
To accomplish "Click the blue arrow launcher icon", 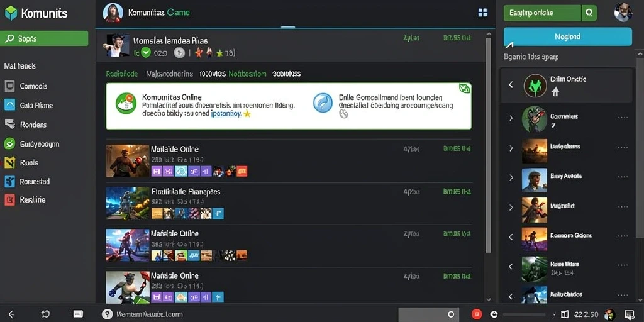I will pyautogui.click(x=323, y=103).
